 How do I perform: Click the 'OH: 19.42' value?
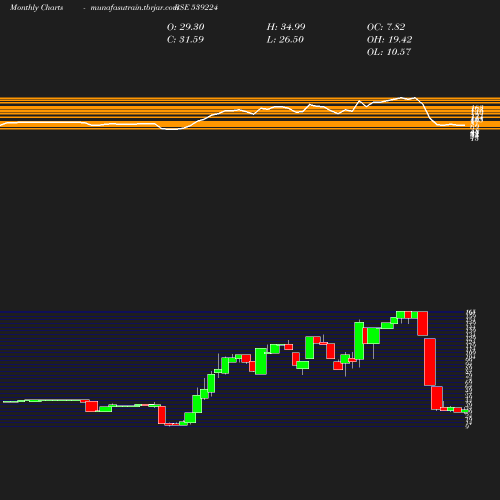389,39
